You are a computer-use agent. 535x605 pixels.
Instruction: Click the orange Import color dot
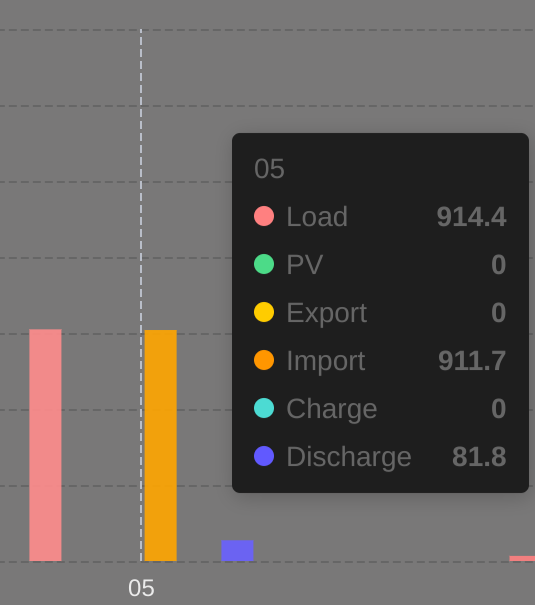click(x=264, y=360)
